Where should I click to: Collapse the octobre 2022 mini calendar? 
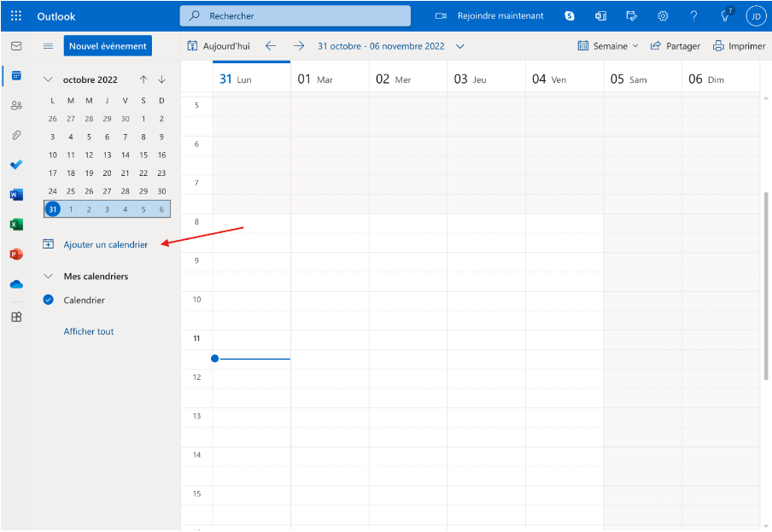point(48,79)
